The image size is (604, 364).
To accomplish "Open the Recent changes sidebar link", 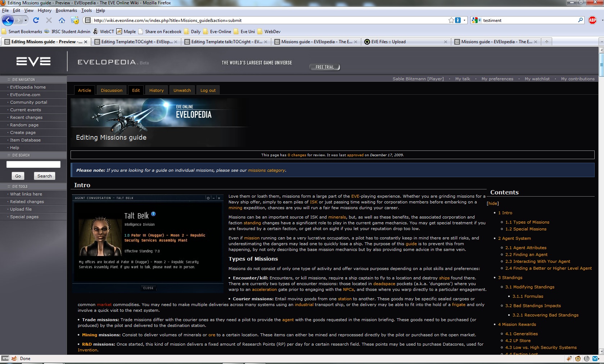I will click(x=26, y=117).
